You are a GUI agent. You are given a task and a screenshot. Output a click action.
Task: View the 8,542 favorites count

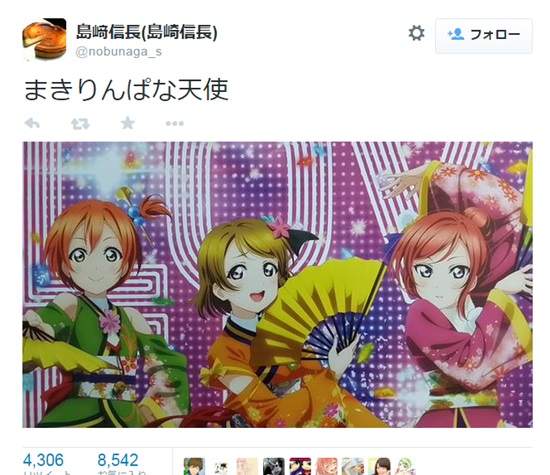pos(118,460)
